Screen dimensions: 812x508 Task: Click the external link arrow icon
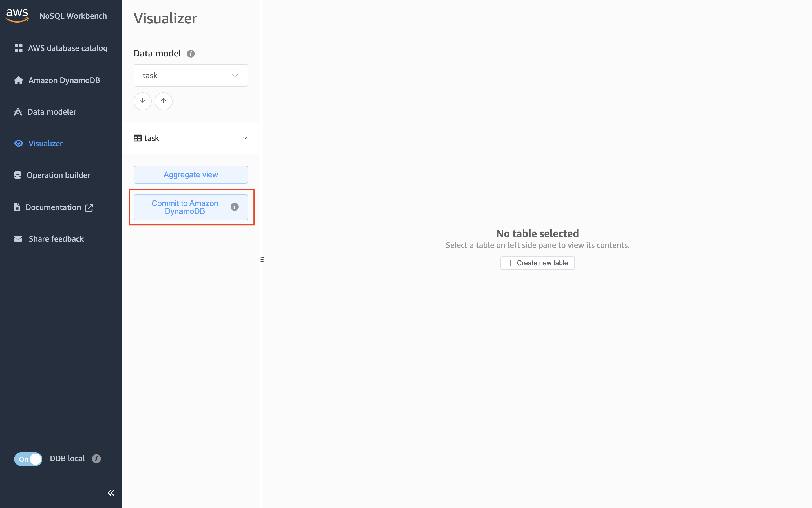tap(89, 208)
